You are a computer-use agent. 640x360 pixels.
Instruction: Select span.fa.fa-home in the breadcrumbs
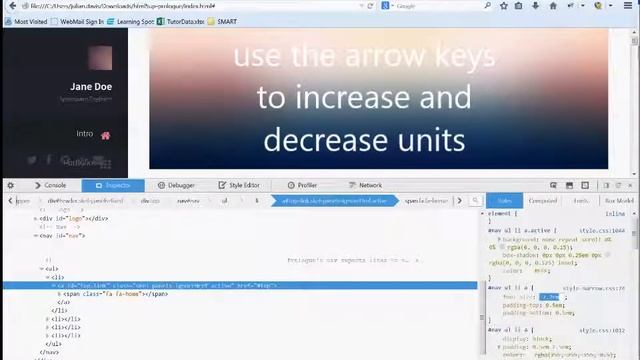coord(427,201)
